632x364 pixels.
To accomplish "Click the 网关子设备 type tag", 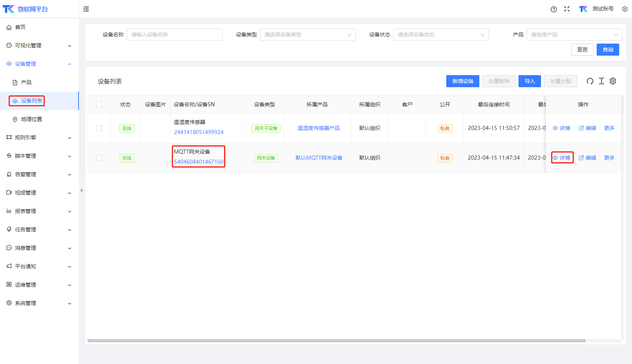I will click(266, 128).
